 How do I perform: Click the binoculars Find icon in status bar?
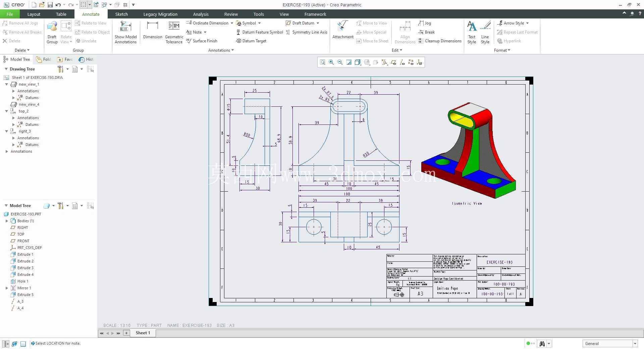pyautogui.click(x=542, y=343)
